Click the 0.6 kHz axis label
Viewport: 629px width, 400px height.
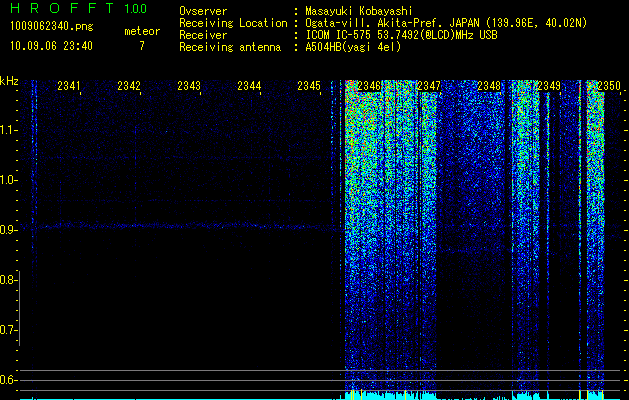(8, 380)
